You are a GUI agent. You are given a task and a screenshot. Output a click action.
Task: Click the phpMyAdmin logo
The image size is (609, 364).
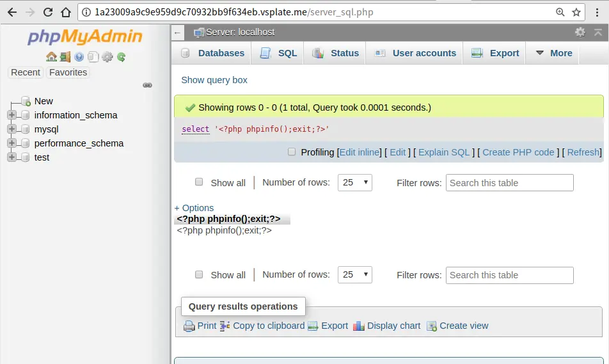(84, 37)
